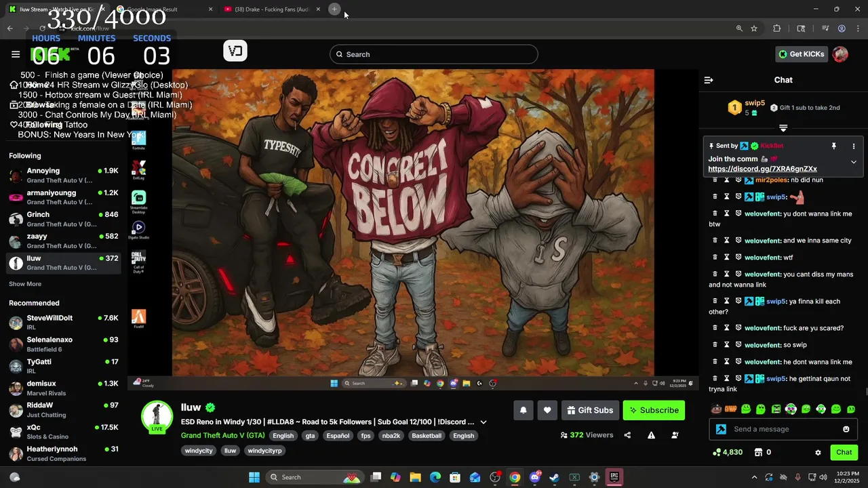Select the Español tag

[x=338, y=436]
